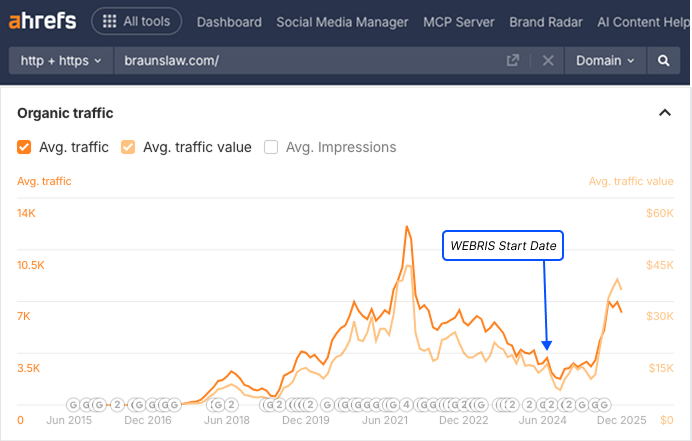This screenshot has height=441, width=692.
Task: Uncheck Avg. traffic value checkbox
Action: pyautogui.click(x=128, y=147)
